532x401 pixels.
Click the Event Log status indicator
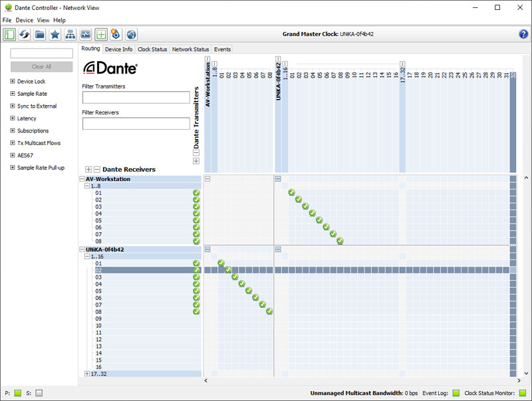coord(456,393)
